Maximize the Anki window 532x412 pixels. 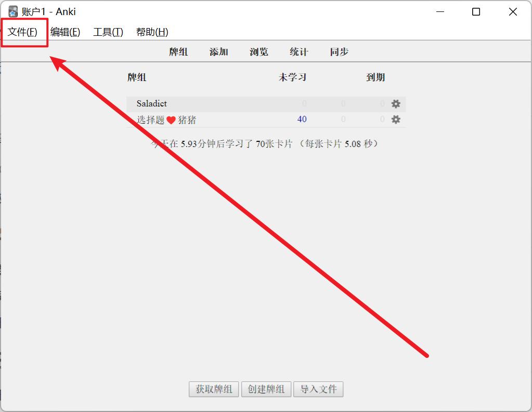[476, 12]
